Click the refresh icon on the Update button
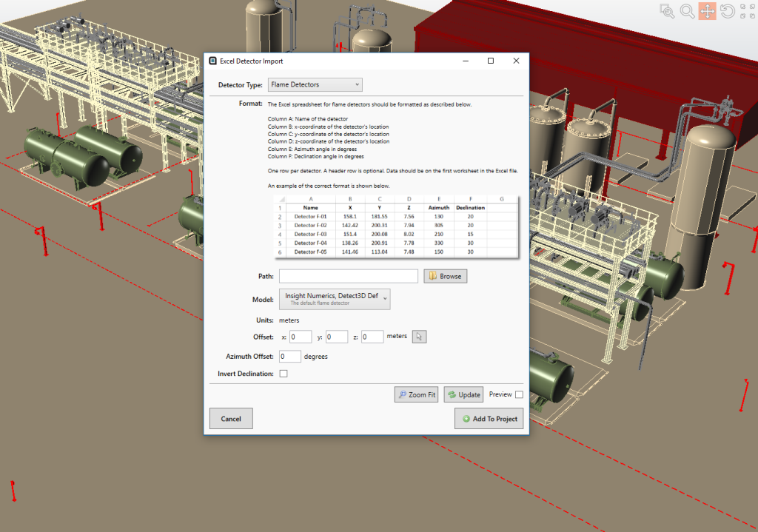Image resolution: width=758 pixels, height=532 pixels. point(452,394)
